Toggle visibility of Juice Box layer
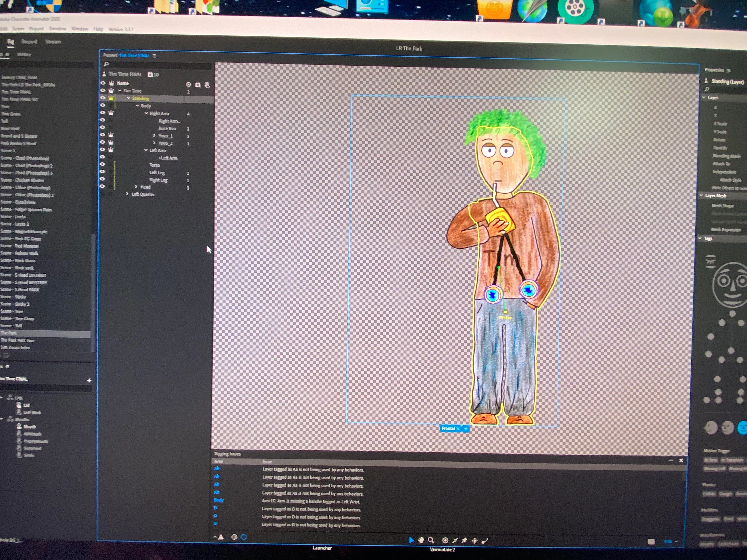The height and width of the screenshot is (560, 747). [103, 128]
